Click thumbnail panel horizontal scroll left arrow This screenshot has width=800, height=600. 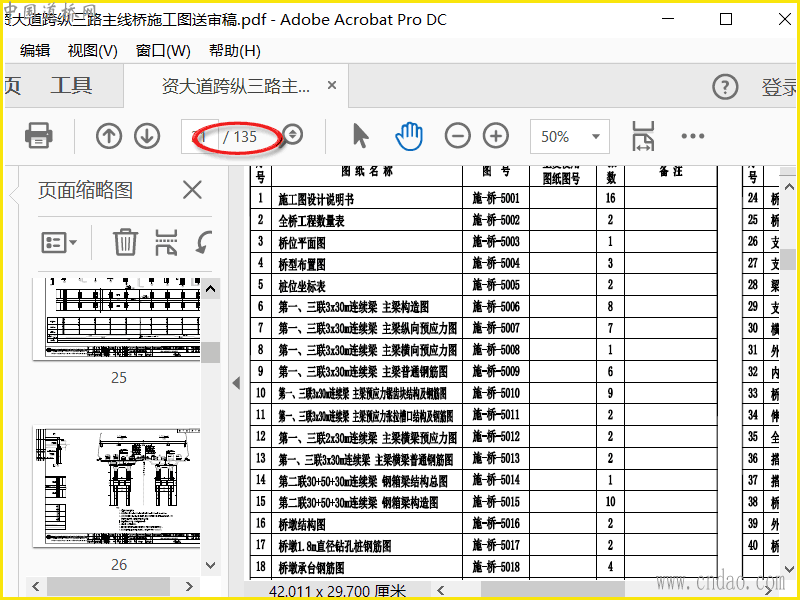click(36, 586)
